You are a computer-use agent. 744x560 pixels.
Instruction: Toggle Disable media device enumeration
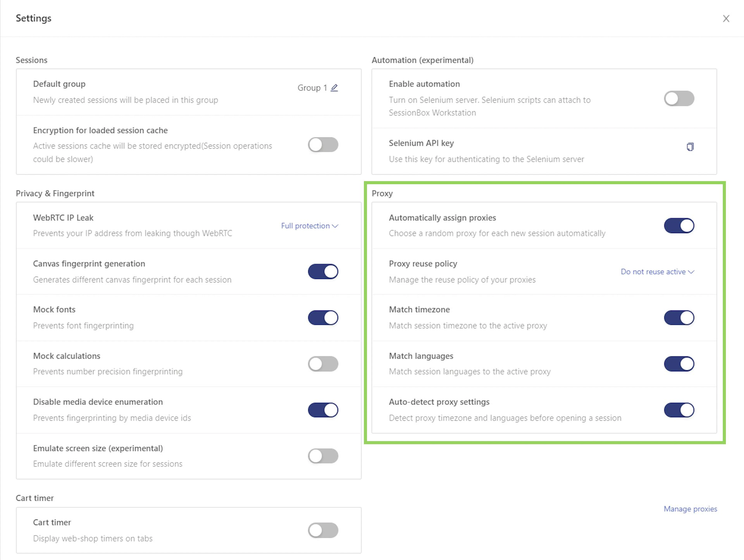pyautogui.click(x=323, y=410)
